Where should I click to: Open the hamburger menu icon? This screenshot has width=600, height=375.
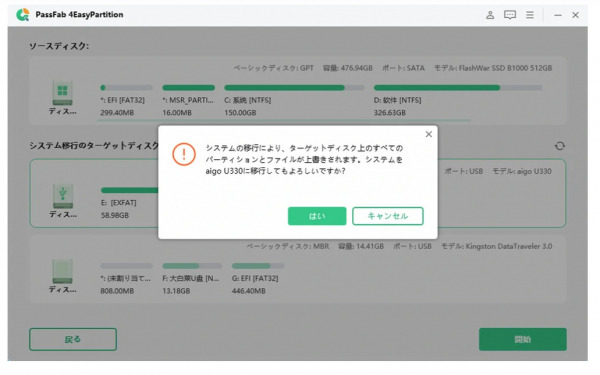coord(530,15)
